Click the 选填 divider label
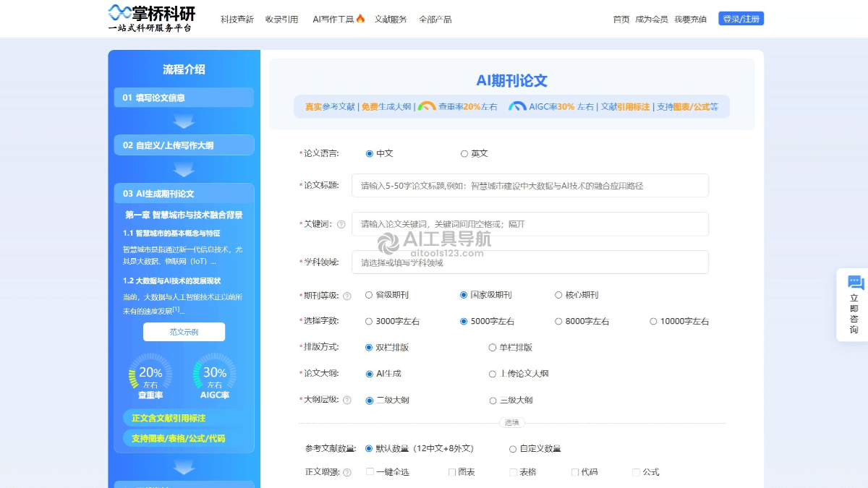 point(511,423)
